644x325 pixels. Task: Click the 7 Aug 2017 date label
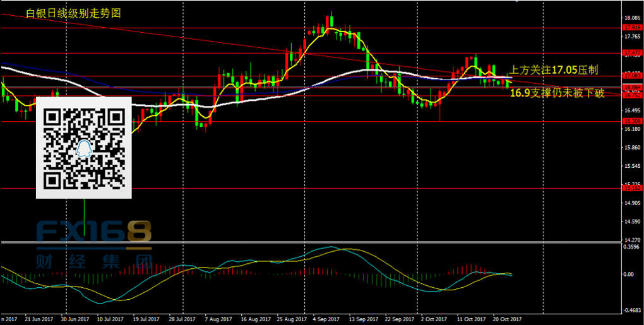[218, 319]
